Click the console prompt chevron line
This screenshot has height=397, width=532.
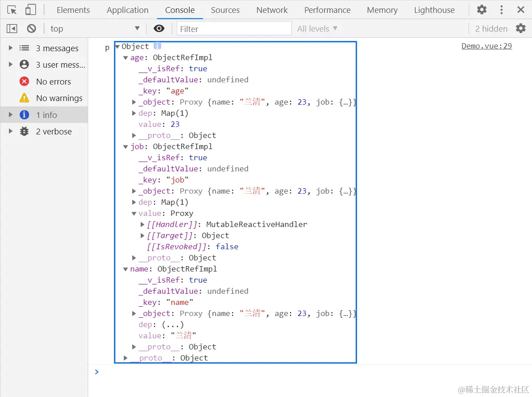[x=97, y=372]
